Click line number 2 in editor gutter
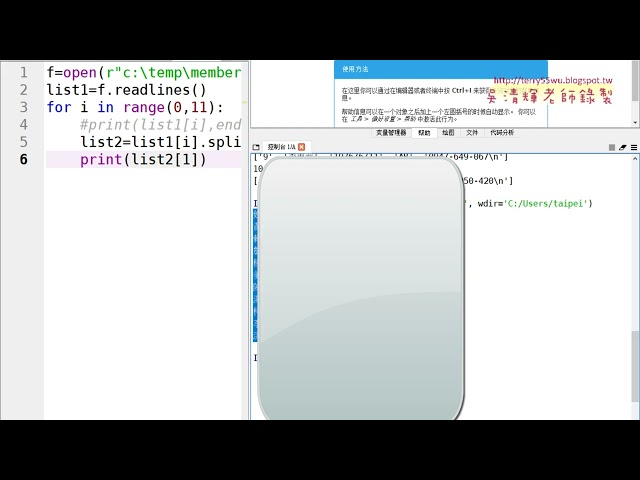 [x=24, y=90]
